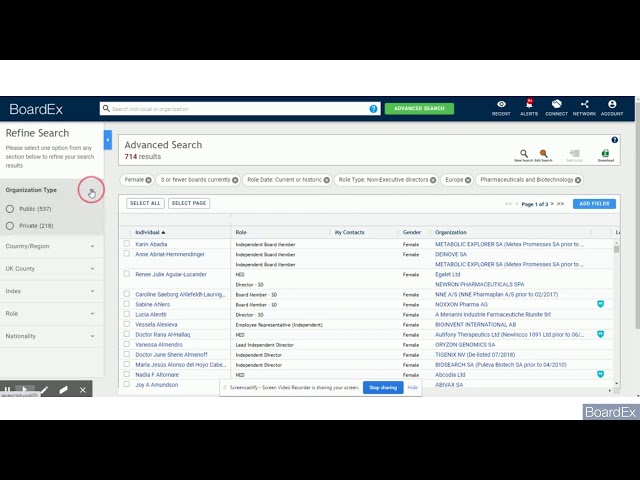Jump to the last results page
The image size is (640, 480).
point(560,204)
